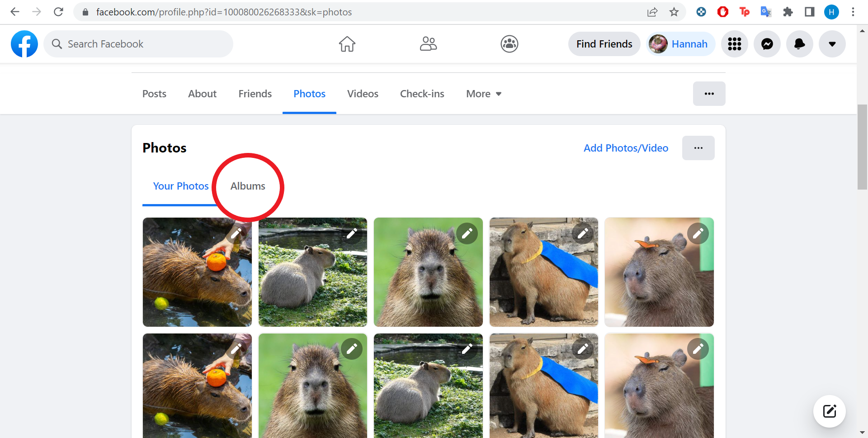868x438 pixels.
Task: Click the page scrollbar thumb
Action: (862, 147)
